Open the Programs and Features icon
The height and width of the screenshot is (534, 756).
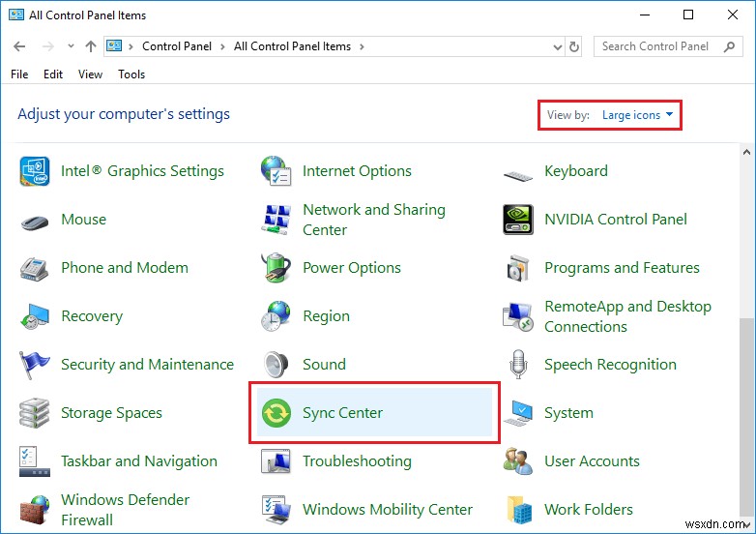(518, 268)
